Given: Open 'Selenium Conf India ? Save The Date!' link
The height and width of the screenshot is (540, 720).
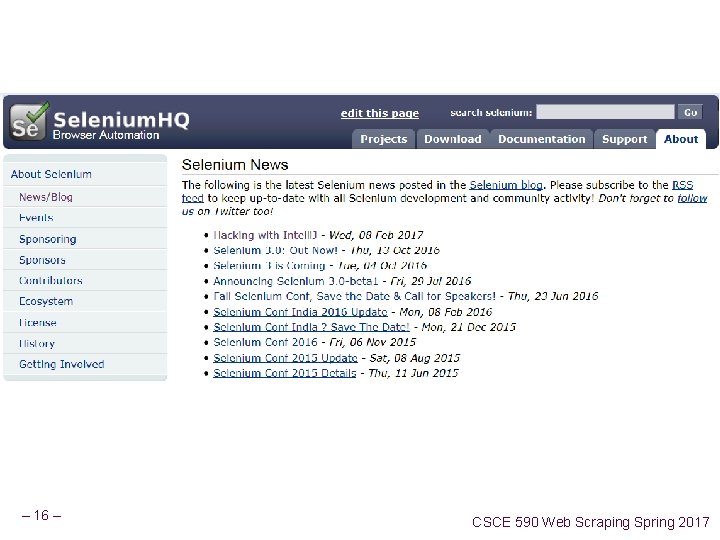Looking at the screenshot, I should click(x=311, y=327).
